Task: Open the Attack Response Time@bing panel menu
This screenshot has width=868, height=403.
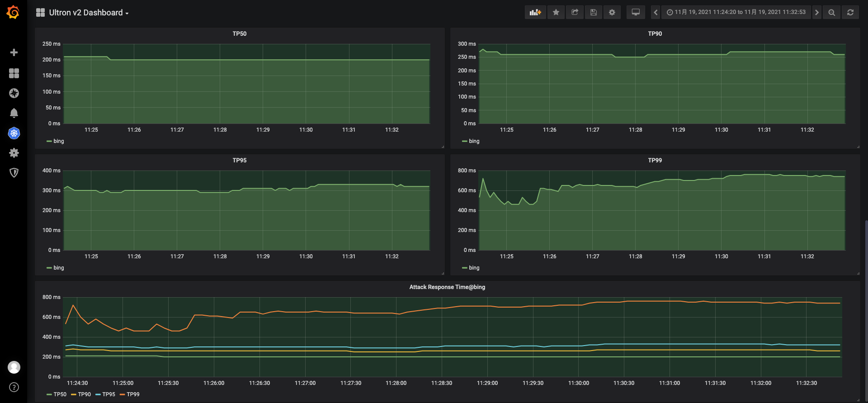Action: tap(447, 287)
